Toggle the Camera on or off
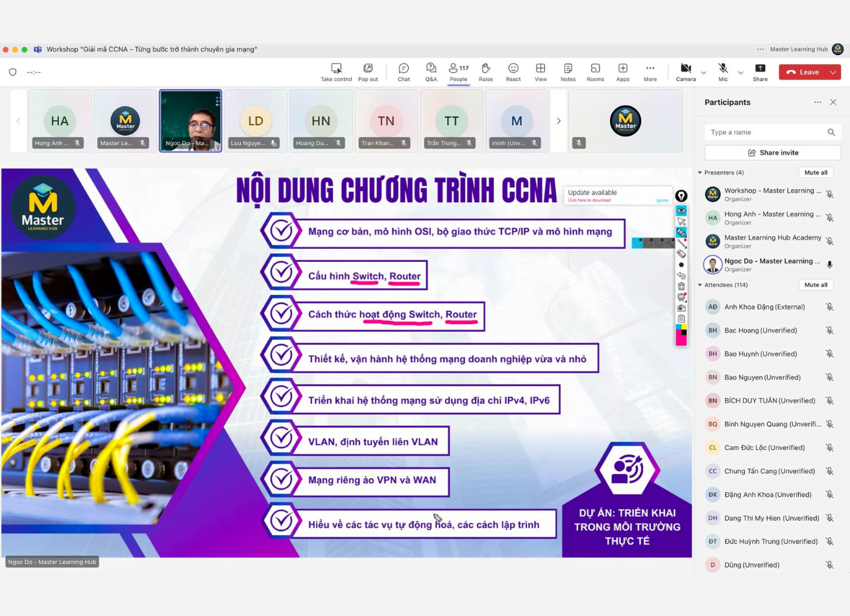Screen dimensions: 850x616 tap(685, 72)
